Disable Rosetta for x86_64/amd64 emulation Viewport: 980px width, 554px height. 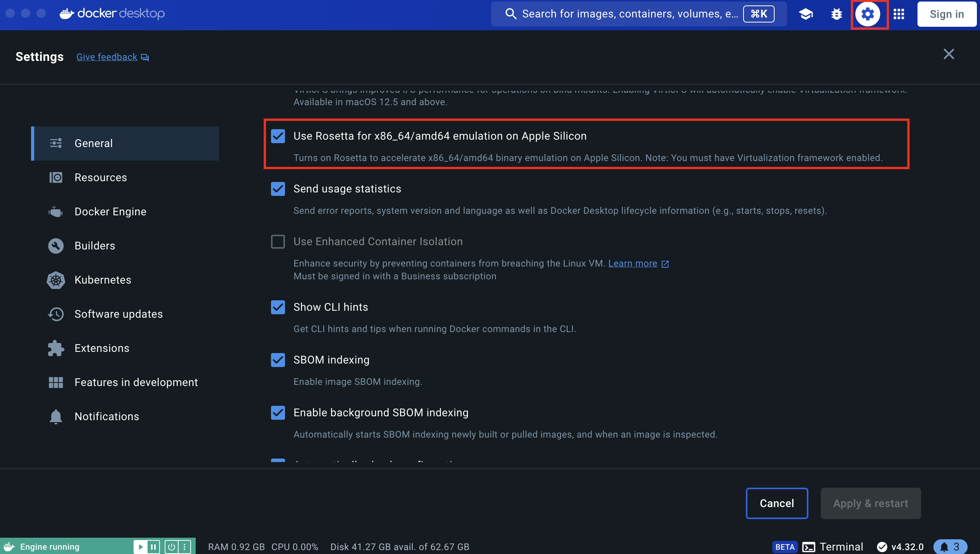coord(278,136)
